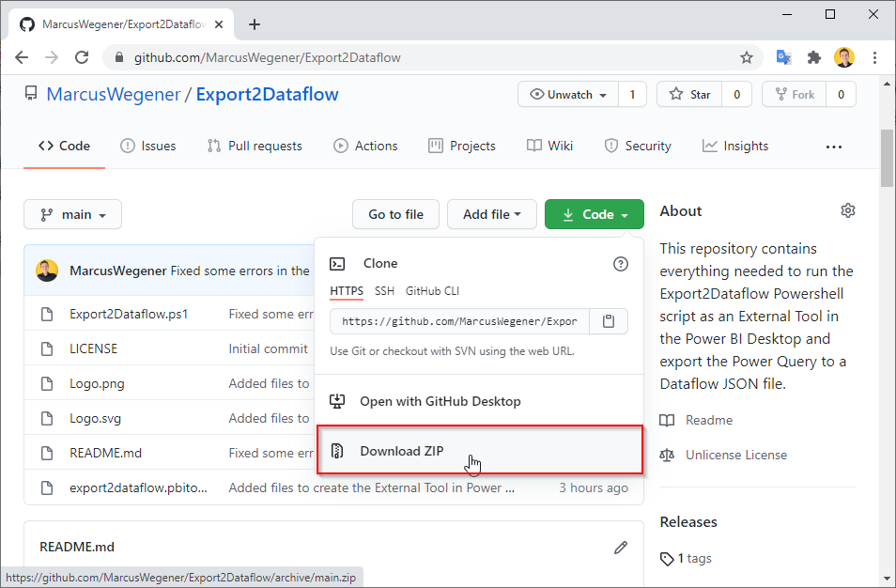Click the browser address bar URL
This screenshot has width=896, height=588.
268,57
